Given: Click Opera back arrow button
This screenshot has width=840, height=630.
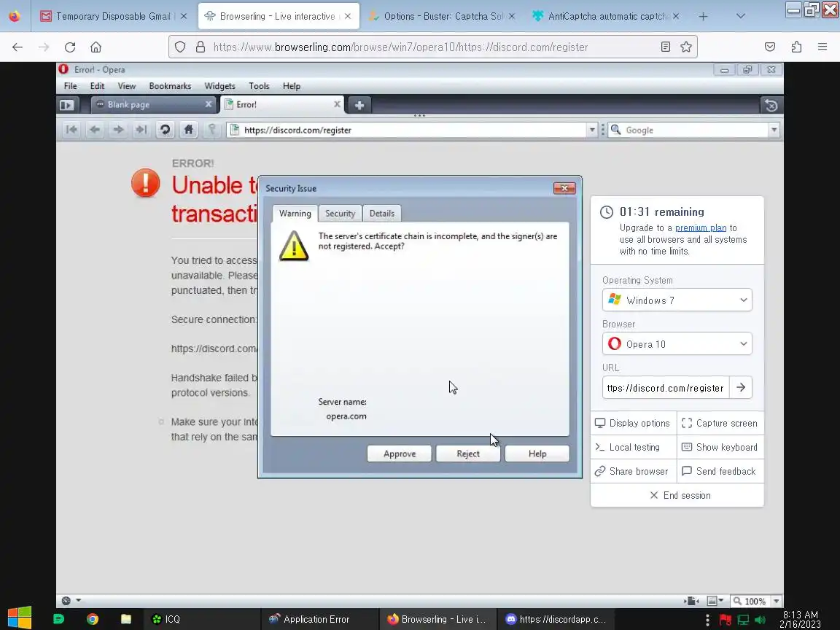Looking at the screenshot, I should click(x=95, y=130).
